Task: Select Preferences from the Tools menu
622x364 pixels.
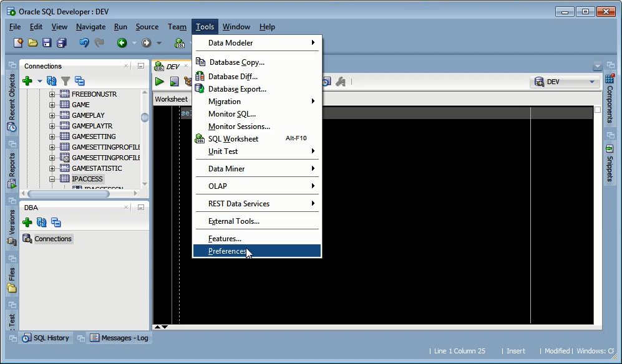Action: coord(256,251)
